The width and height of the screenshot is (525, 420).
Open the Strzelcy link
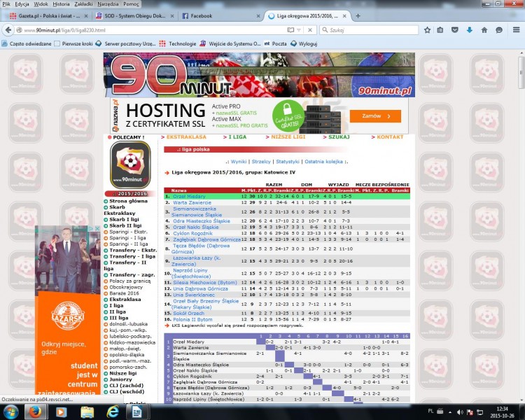pyautogui.click(x=261, y=162)
